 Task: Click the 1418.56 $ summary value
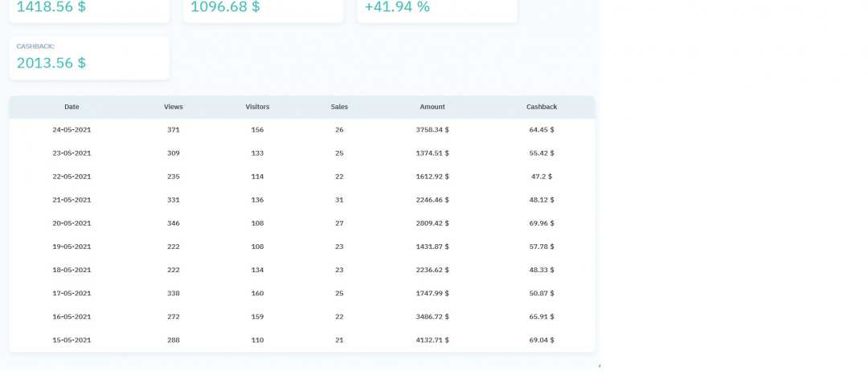point(51,7)
